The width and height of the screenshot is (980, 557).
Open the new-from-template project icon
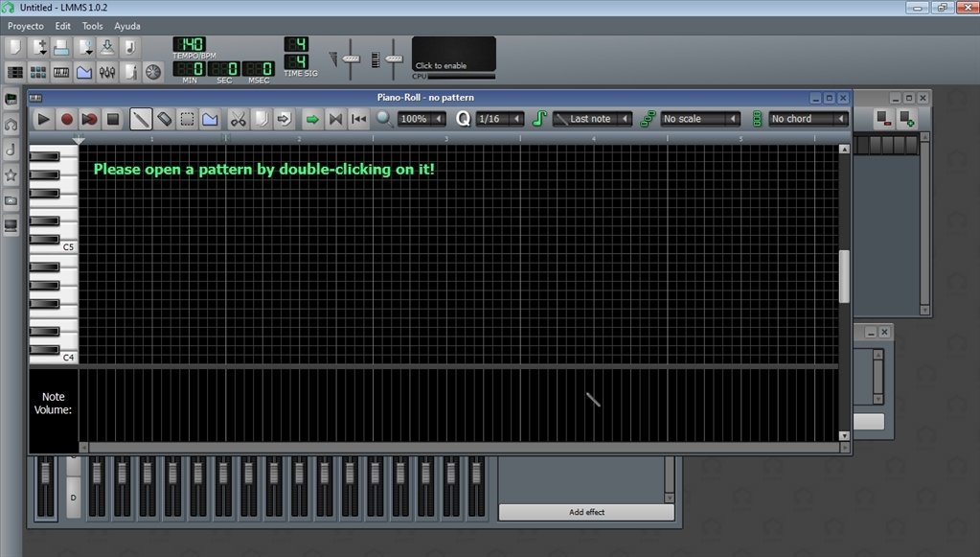(x=38, y=47)
